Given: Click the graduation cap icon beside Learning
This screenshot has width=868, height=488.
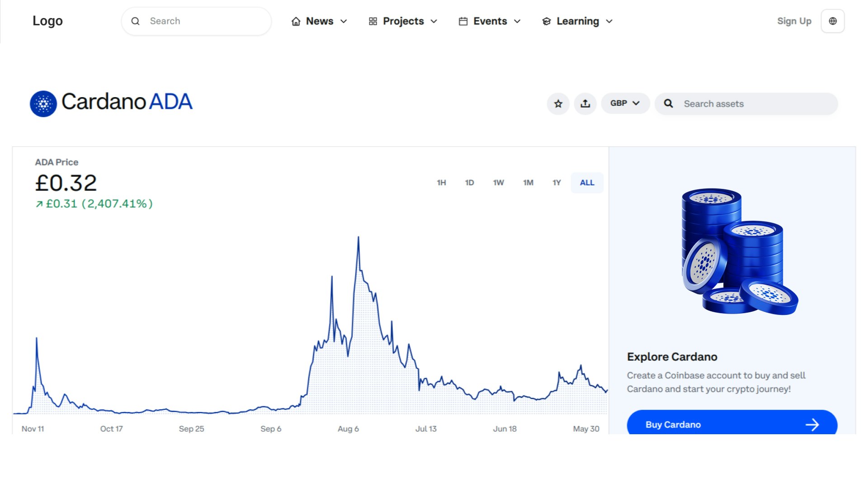Looking at the screenshot, I should point(546,21).
